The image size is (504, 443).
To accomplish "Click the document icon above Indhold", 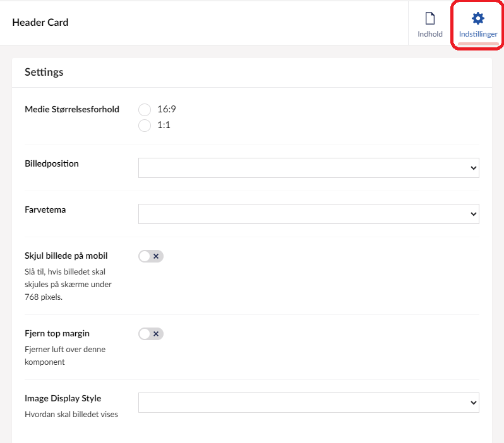I will (x=429, y=18).
